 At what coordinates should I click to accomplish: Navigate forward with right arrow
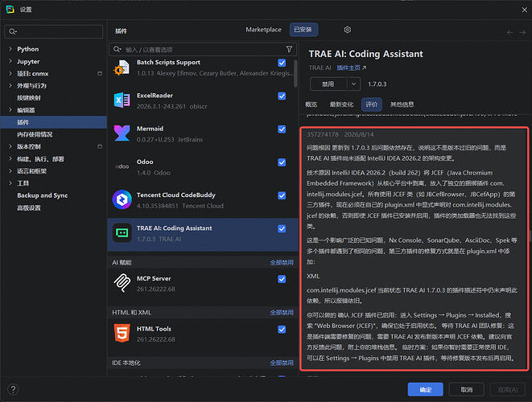click(x=522, y=32)
